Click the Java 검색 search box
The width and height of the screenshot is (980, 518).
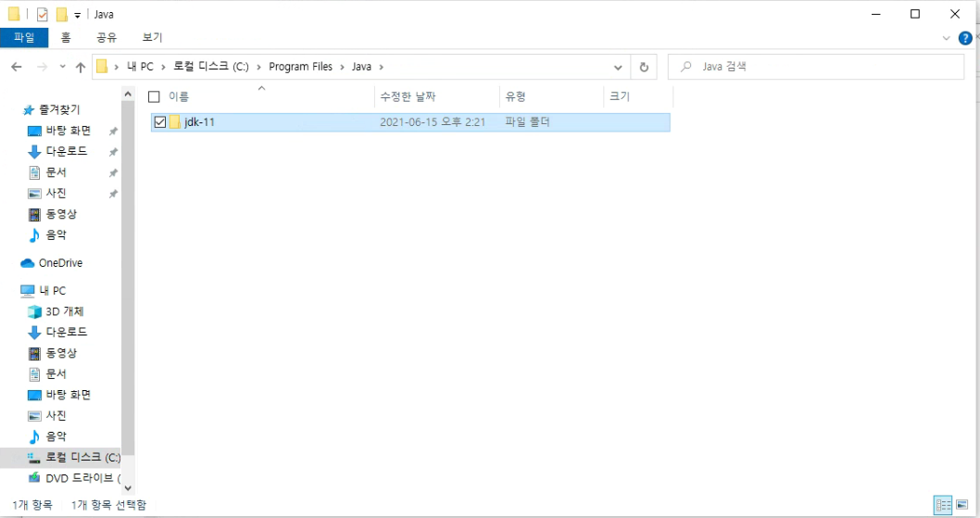(x=816, y=67)
